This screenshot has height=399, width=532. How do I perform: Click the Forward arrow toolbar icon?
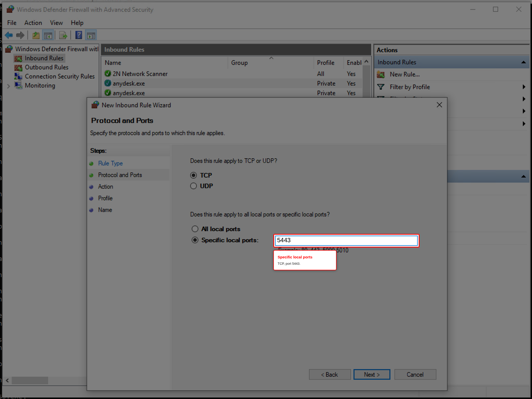click(x=20, y=35)
